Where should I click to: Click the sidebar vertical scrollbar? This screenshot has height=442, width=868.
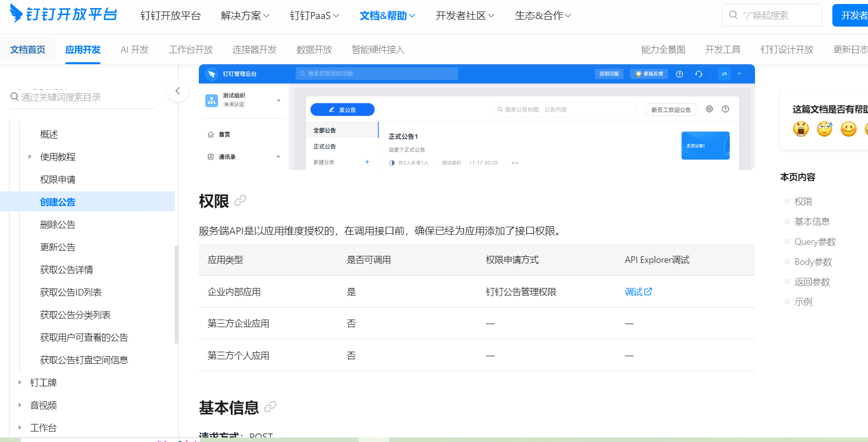tap(176, 294)
